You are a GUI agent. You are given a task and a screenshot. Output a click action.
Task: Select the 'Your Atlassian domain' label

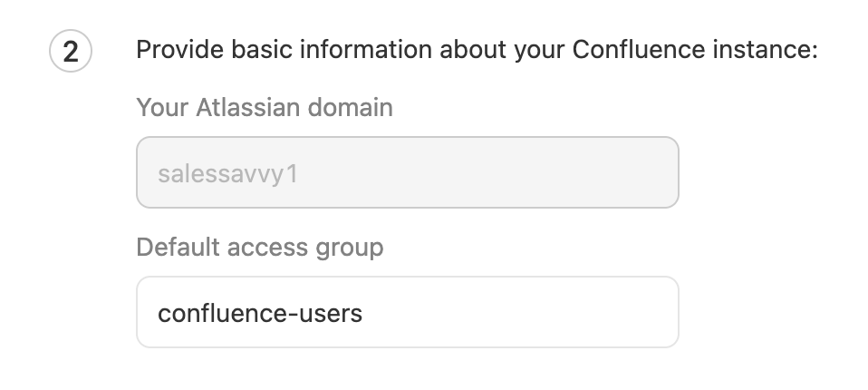264,108
